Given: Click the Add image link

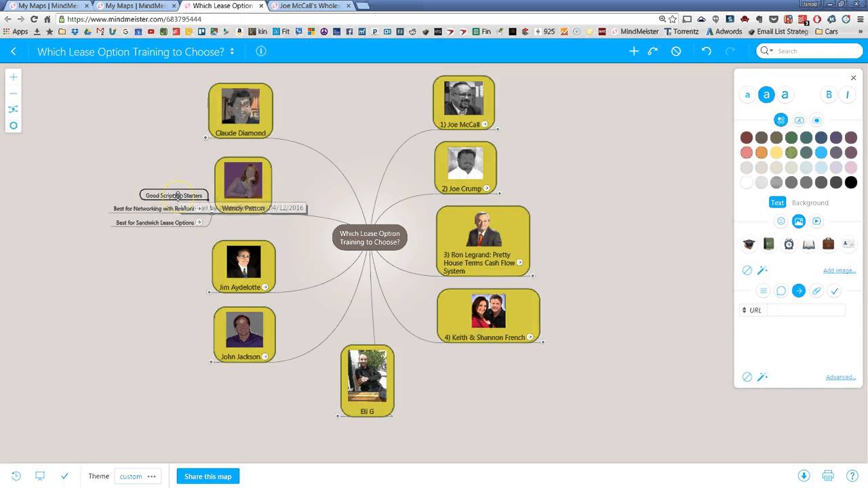Looking at the screenshot, I should point(840,270).
